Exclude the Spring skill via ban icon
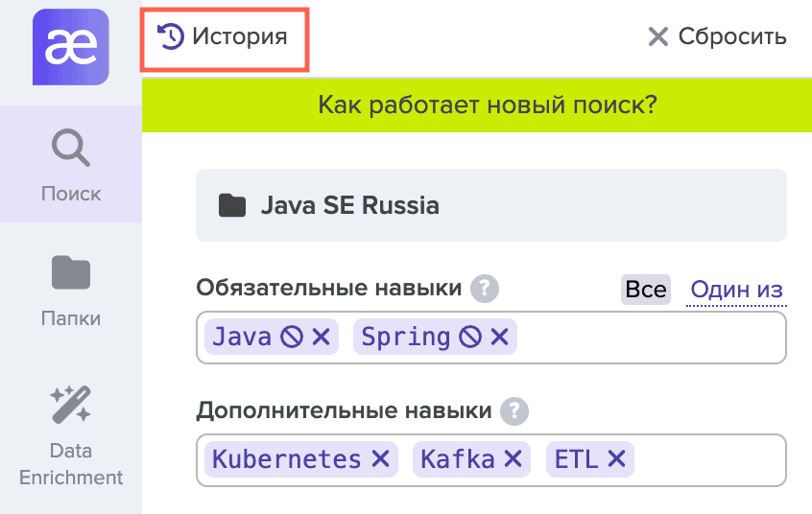Screen dimensions: 812x514 (469, 337)
